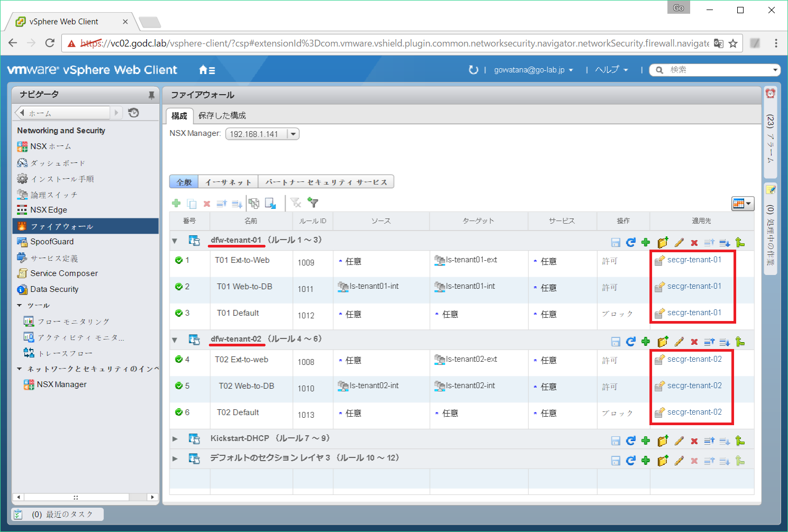Image resolution: width=788 pixels, height=532 pixels.
Task: Click the export configuration icon with blue arrow
Action: pyautogui.click(x=271, y=203)
